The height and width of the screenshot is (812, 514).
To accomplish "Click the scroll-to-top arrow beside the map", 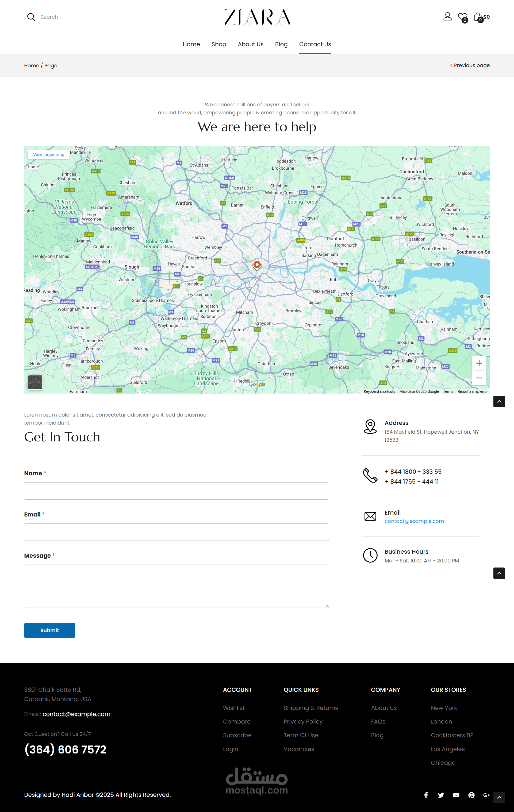I will (x=499, y=401).
